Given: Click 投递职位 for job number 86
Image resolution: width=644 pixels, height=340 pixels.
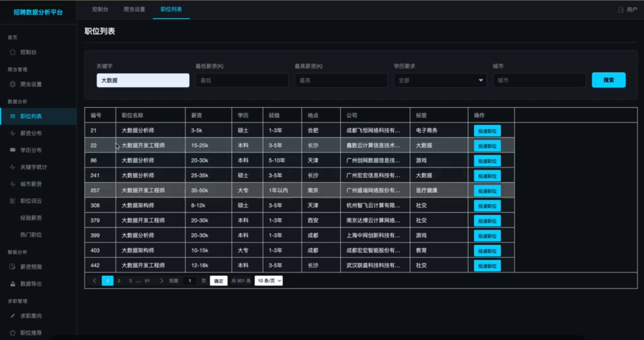Looking at the screenshot, I should tap(487, 161).
